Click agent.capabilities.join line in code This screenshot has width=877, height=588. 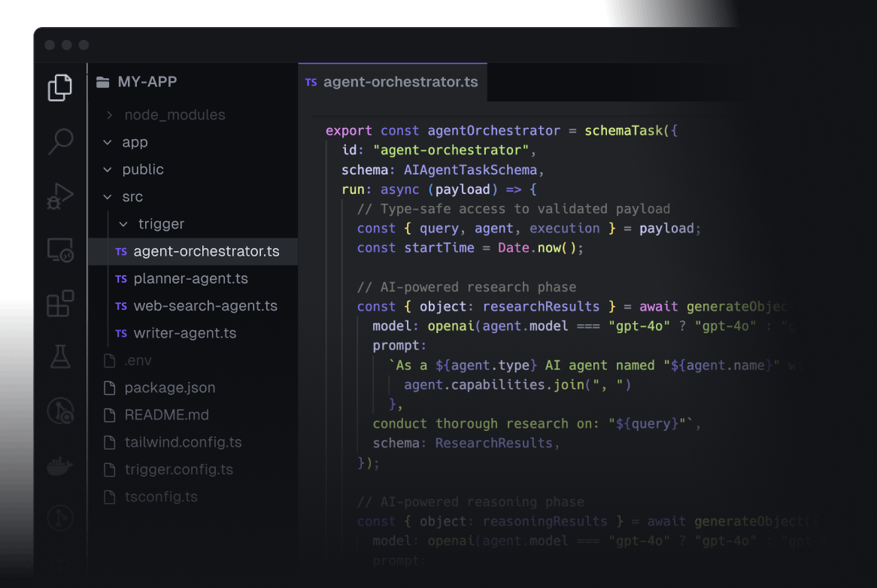pos(517,385)
